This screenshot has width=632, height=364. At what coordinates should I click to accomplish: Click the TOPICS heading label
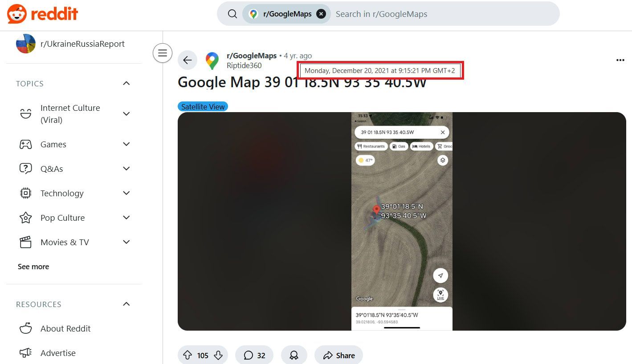pos(30,84)
